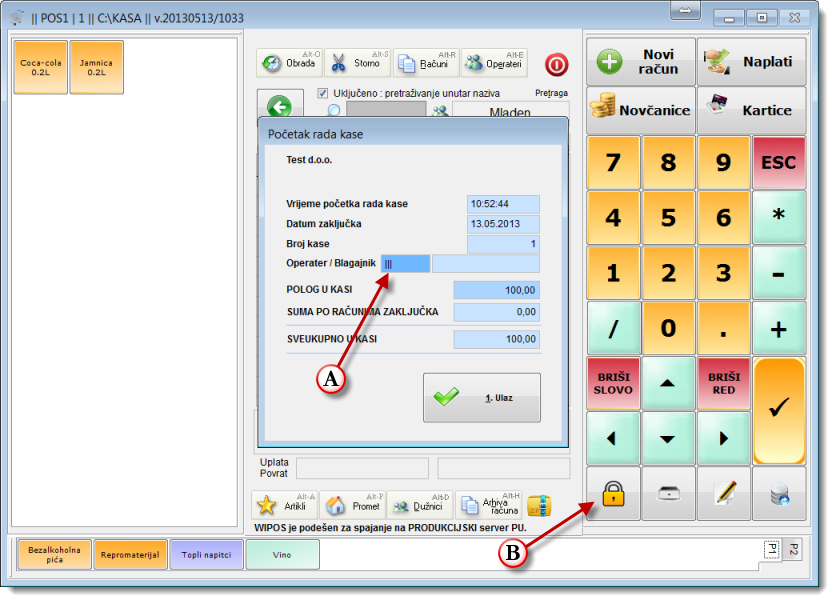Image resolution: width=834 pixels, height=602 pixels.
Task: Open the cash drawer icon button
Action: [668, 493]
